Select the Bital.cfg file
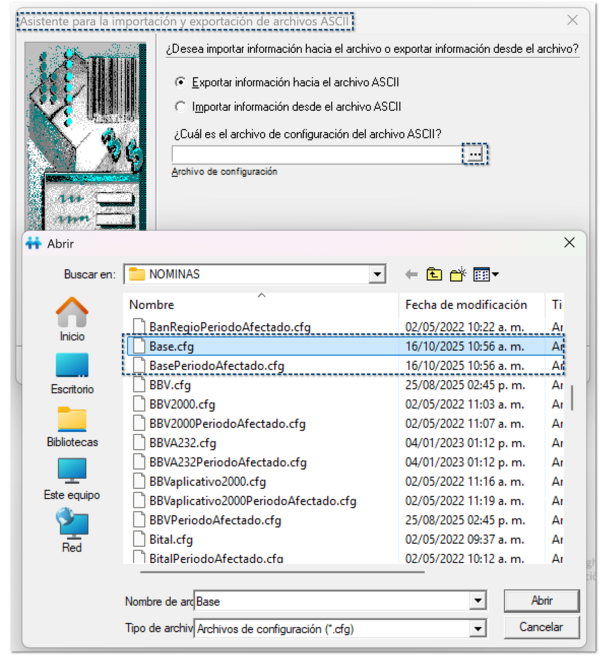The height and width of the screenshot is (656, 600). coord(171,539)
